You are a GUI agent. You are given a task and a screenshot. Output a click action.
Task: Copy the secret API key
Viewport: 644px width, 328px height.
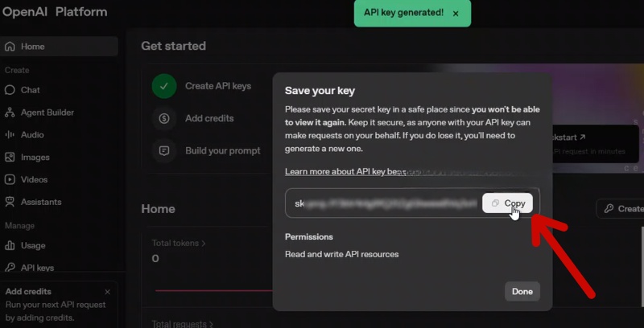[x=508, y=203]
